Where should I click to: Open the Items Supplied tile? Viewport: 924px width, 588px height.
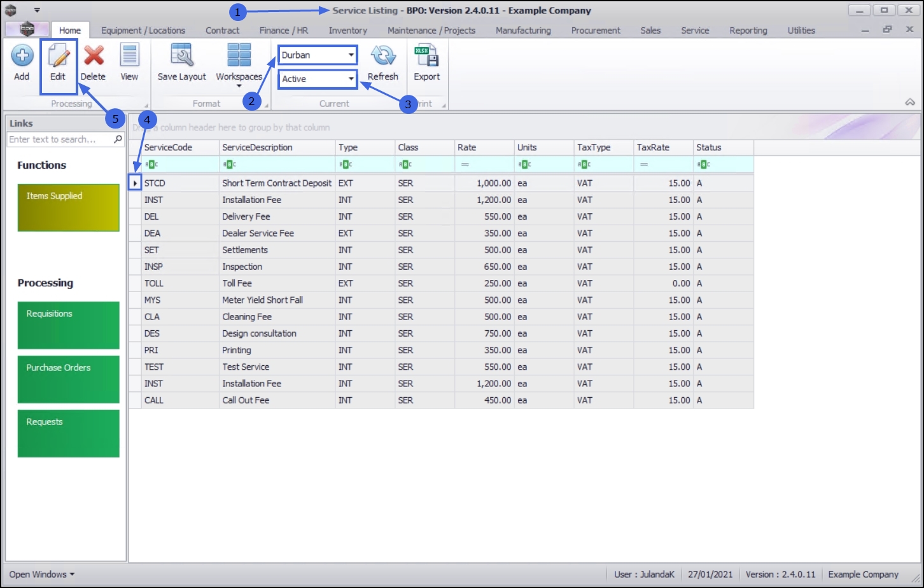coord(69,207)
